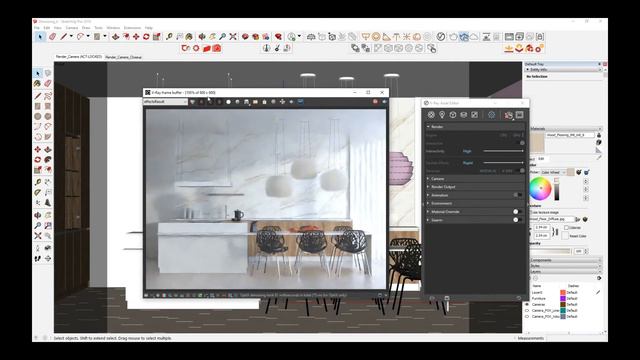Open the Edit menu
Image resolution: width=640 pixels, height=360 pixels.
coord(47,28)
